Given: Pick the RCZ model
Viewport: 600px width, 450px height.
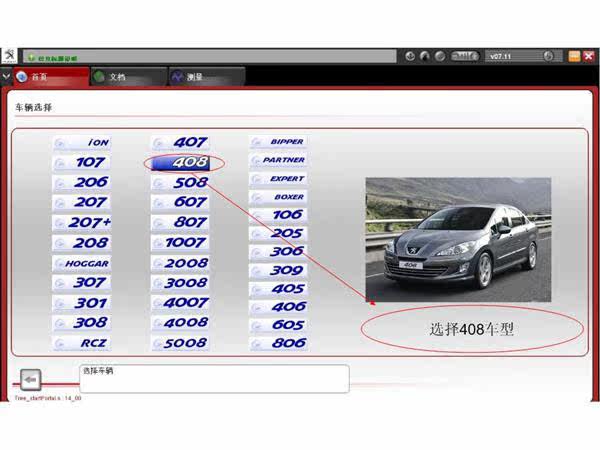Looking at the screenshot, I should 82,343.
